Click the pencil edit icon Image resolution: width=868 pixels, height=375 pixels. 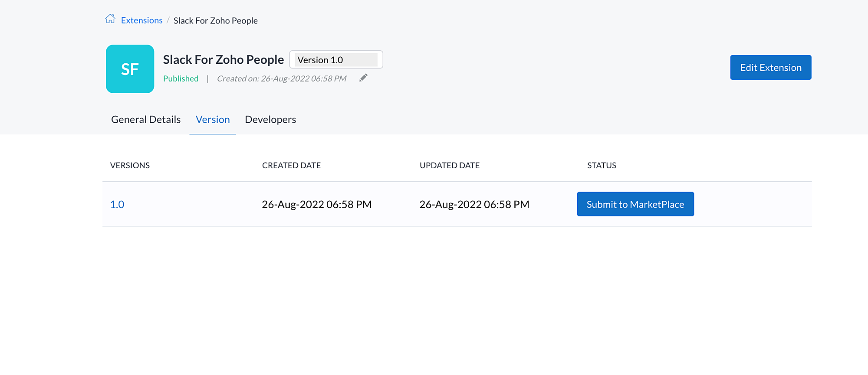tap(363, 78)
